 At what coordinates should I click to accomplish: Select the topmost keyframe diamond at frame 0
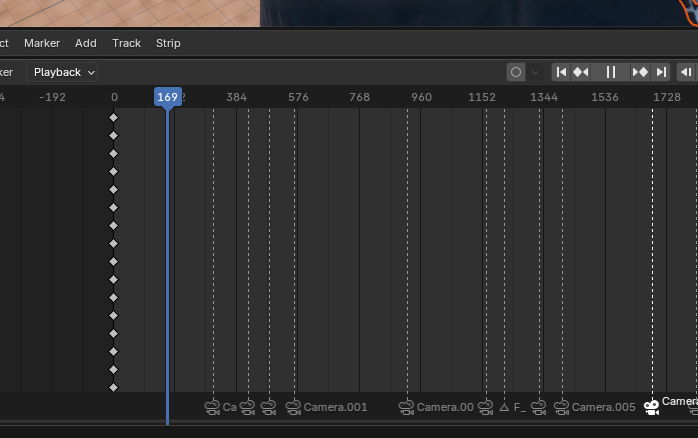[114, 118]
